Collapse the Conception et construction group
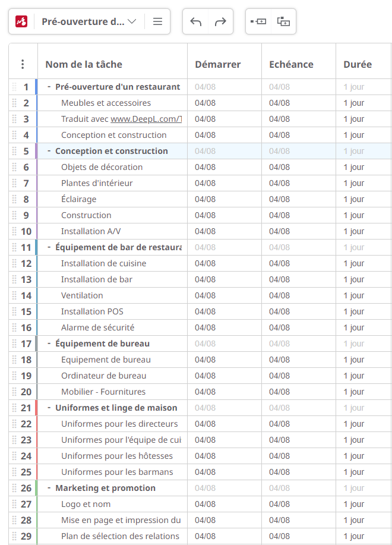Image resolution: width=392 pixels, height=545 pixels. [49, 151]
